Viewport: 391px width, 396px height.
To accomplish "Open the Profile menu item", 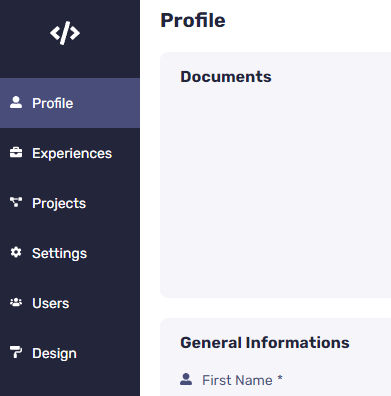I will pyautogui.click(x=70, y=103).
